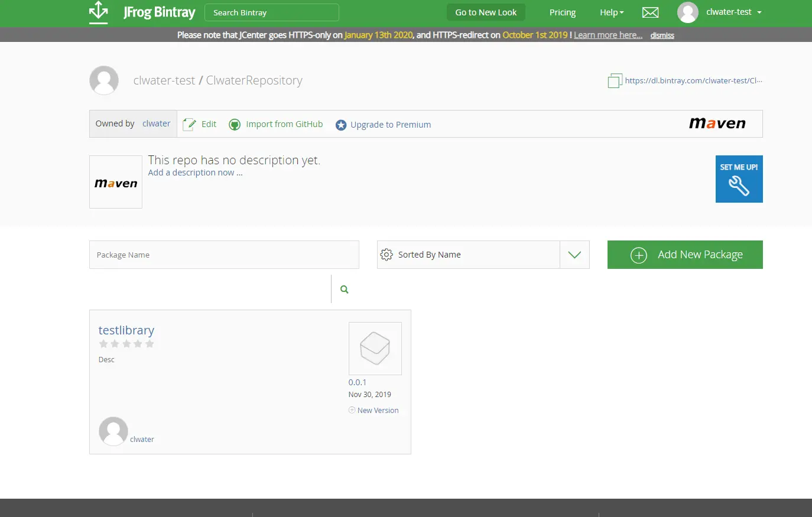Image resolution: width=812 pixels, height=517 pixels.
Task: Open the Sorted By Name combo box
Action: (x=483, y=255)
